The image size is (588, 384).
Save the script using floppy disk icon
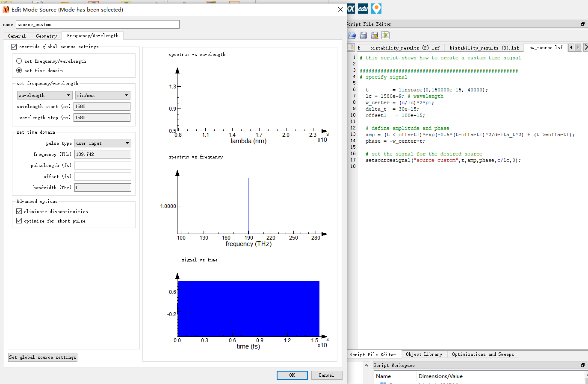pyautogui.click(x=363, y=35)
